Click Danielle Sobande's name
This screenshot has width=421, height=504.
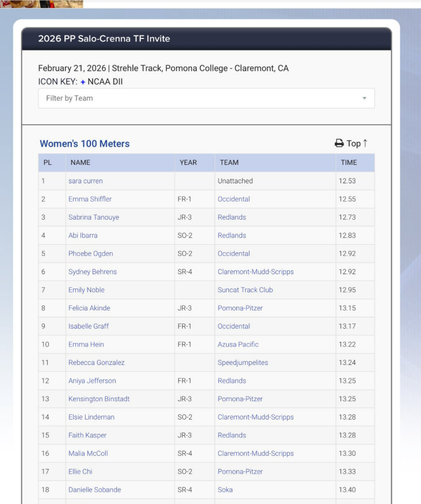click(x=95, y=490)
